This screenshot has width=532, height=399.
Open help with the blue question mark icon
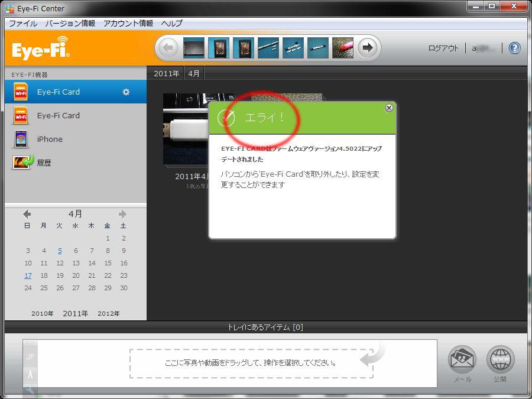tap(515, 48)
